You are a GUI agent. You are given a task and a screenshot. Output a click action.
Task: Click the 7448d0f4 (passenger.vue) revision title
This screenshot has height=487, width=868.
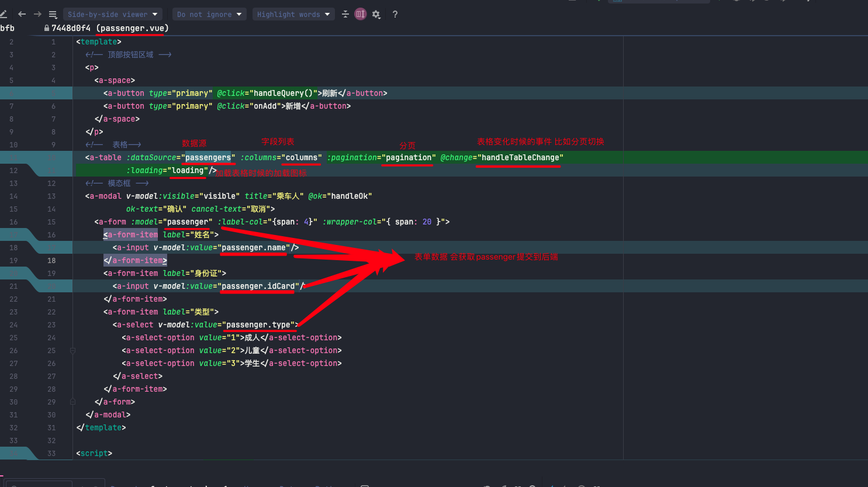pos(110,28)
